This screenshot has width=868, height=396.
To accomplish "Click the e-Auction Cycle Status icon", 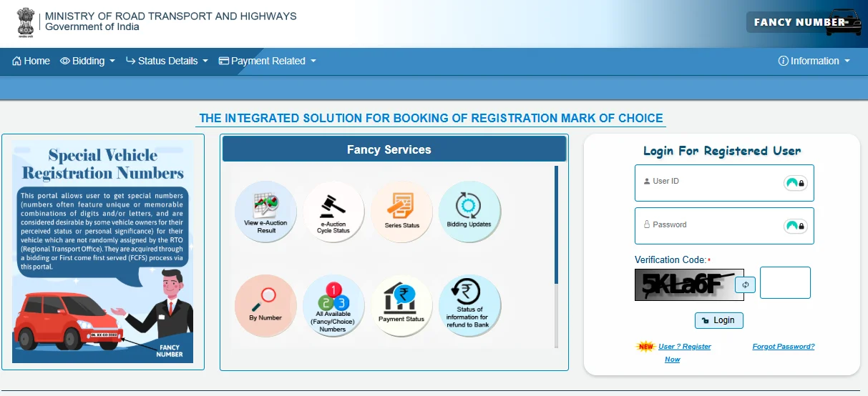I will (333, 211).
